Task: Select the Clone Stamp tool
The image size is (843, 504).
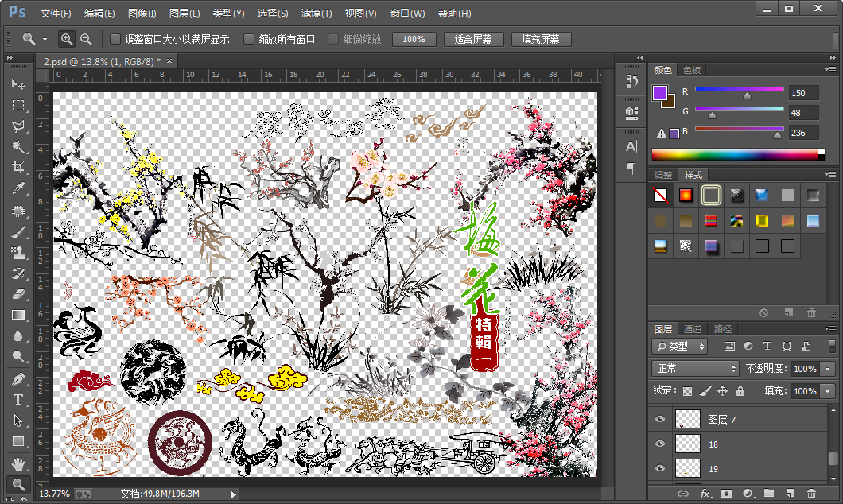Action: (x=17, y=253)
